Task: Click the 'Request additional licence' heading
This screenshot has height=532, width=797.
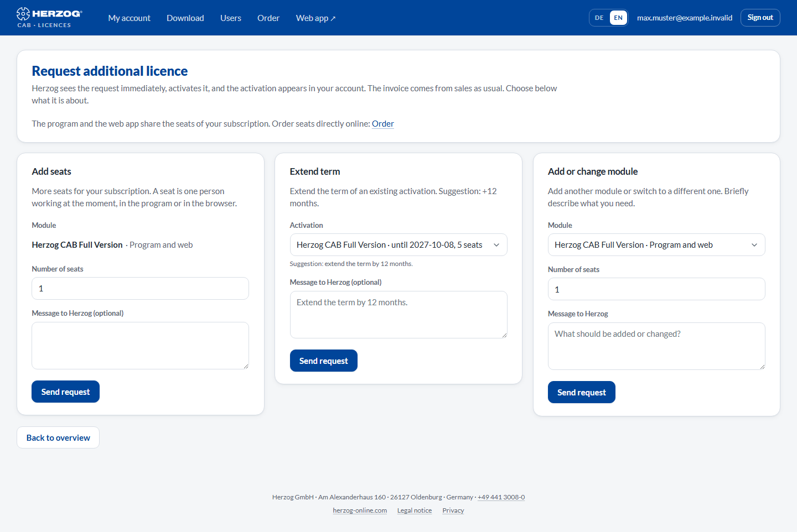Action: tap(110, 71)
